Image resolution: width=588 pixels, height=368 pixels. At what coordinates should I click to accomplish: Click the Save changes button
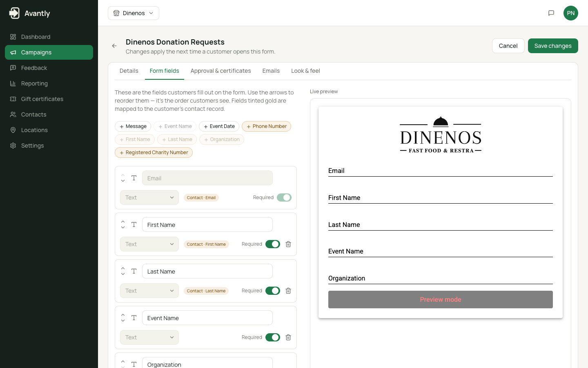coord(553,46)
